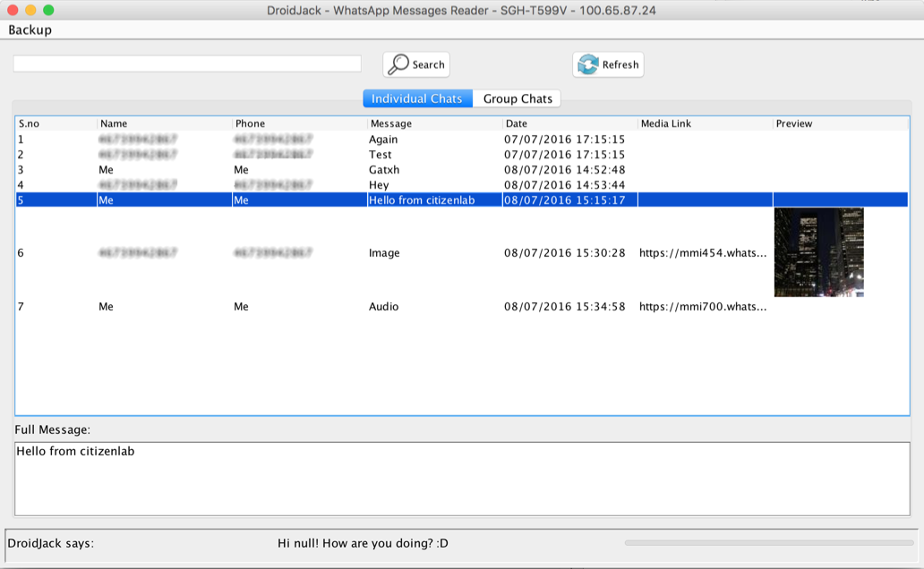924x569 pixels.
Task: Sort by Message column header
Action: pos(391,123)
